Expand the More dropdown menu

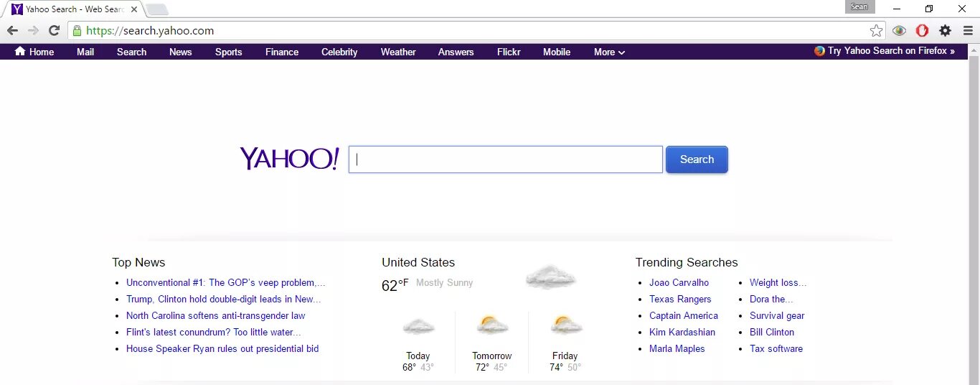point(609,52)
